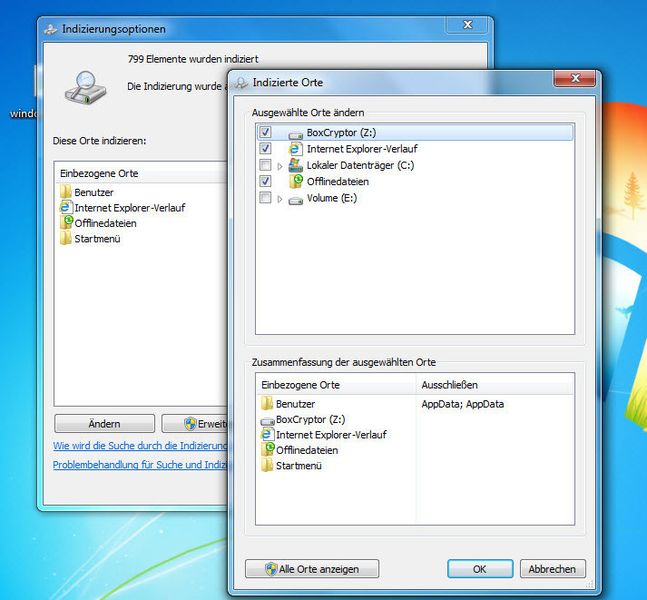Image resolution: width=647 pixels, height=600 pixels.
Task: Click Ändern button in Indizierungsoptionen
Action: tap(104, 423)
